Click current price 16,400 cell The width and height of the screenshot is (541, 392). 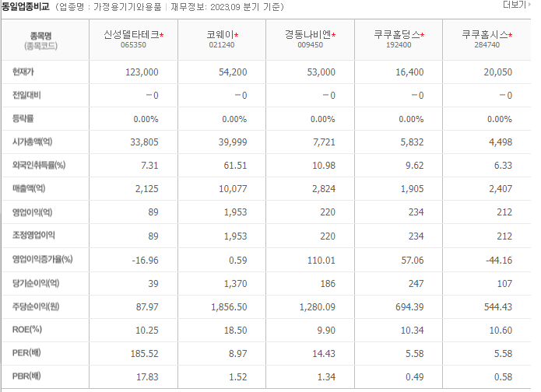pos(409,72)
